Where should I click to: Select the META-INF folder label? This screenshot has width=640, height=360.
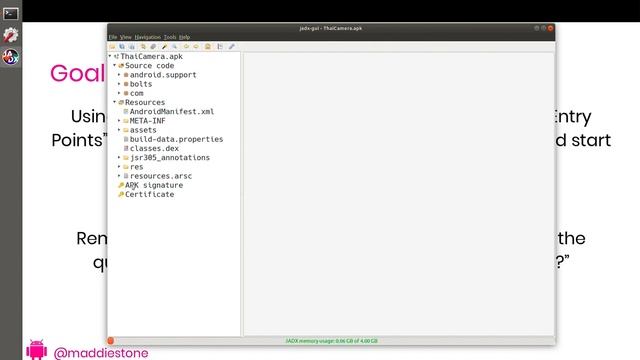click(147, 121)
